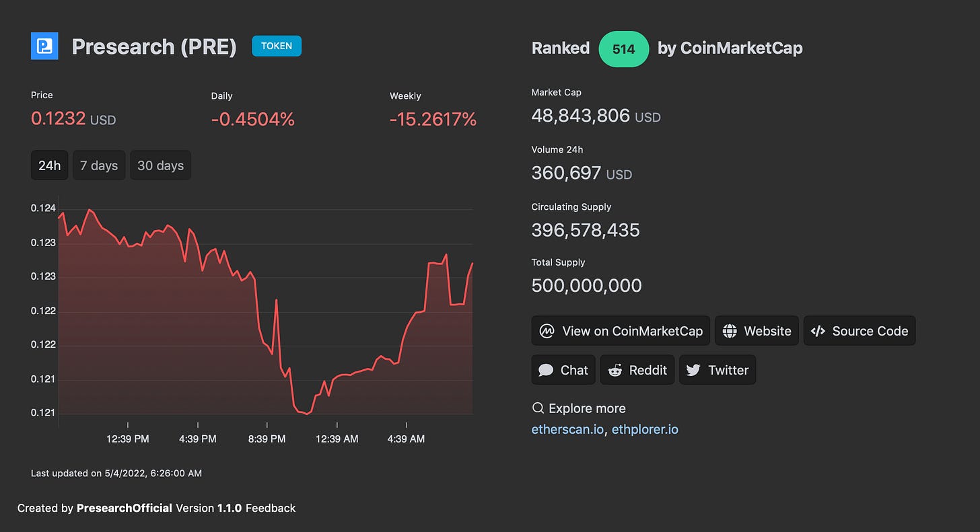Image resolution: width=980 pixels, height=532 pixels.
Task: Click the weekly change -15.2617%
Action: click(x=433, y=119)
